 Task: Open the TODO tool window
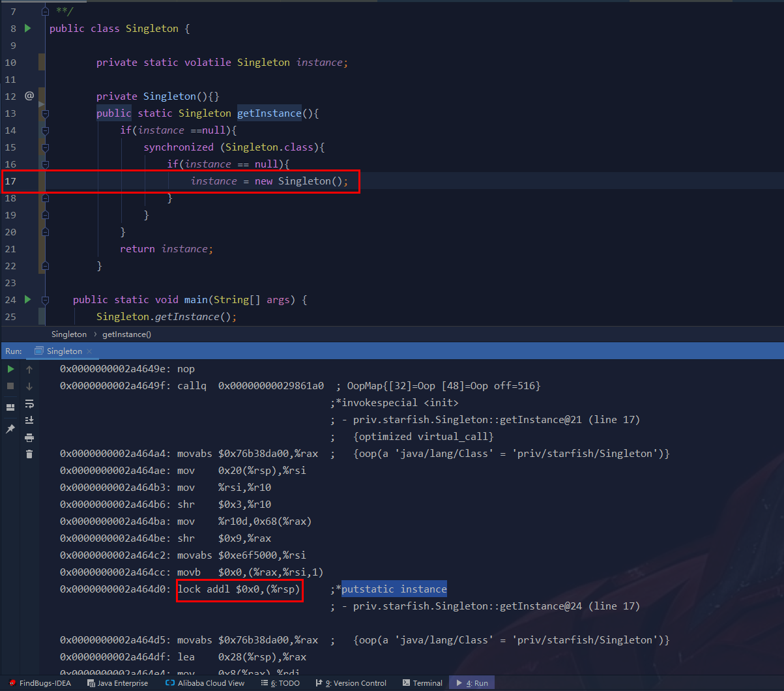(280, 683)
